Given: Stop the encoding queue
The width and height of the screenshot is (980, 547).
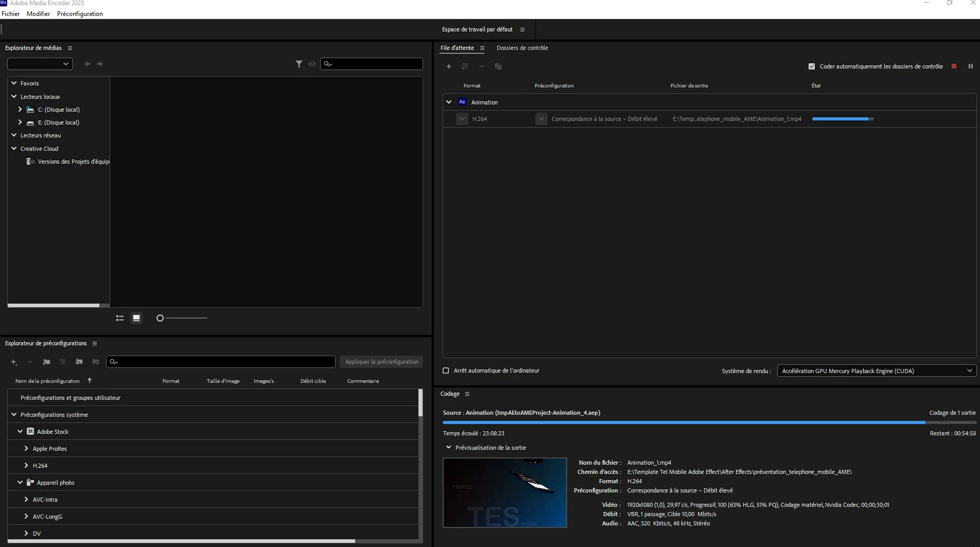Looking at the screenshot, I should coord(954,66).
